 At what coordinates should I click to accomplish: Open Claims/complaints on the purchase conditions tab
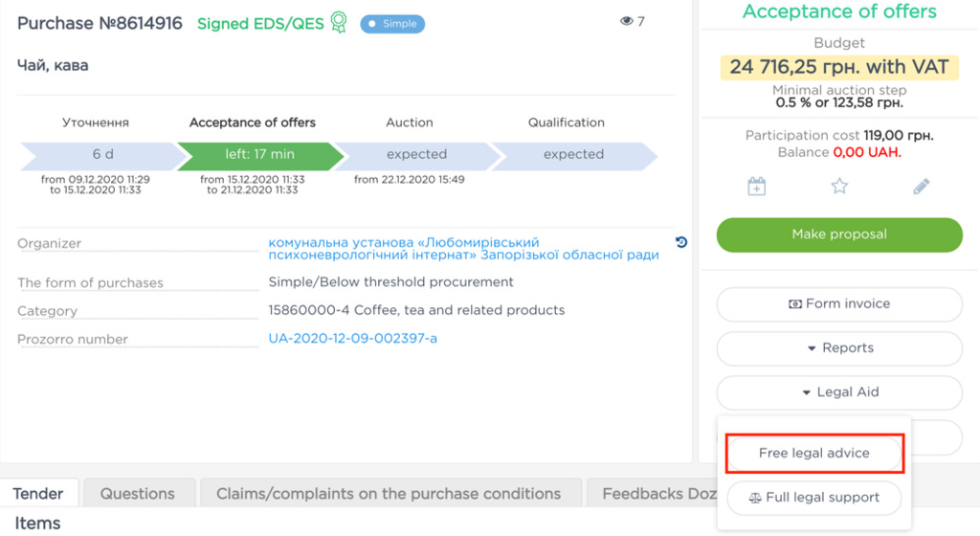pyautogui.click(x=389, y=494)
